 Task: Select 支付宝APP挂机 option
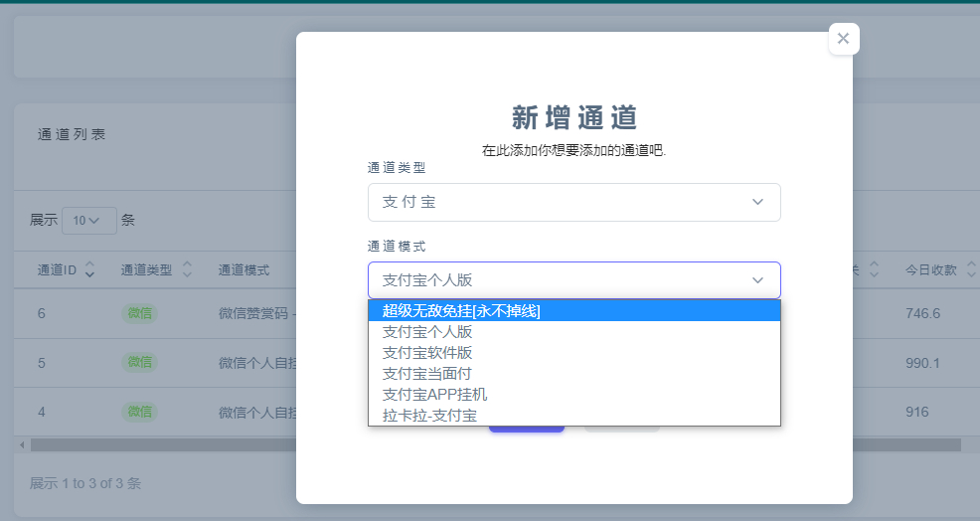click(x=573, y=394)
